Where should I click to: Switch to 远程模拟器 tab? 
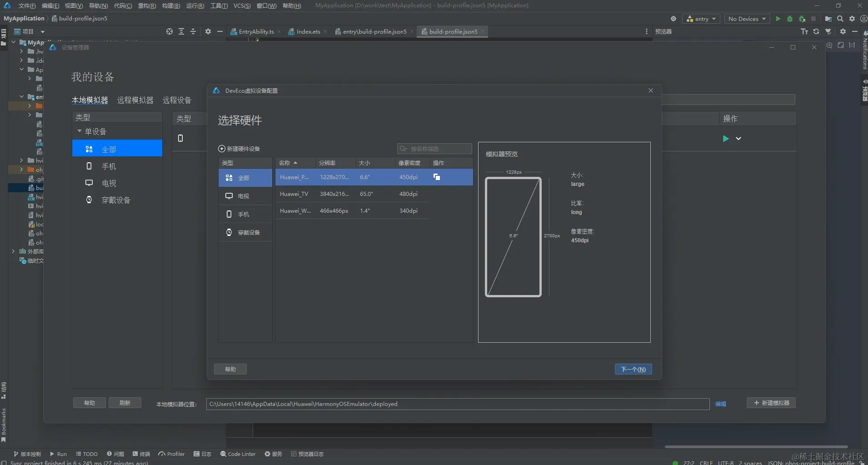(135, 100)
